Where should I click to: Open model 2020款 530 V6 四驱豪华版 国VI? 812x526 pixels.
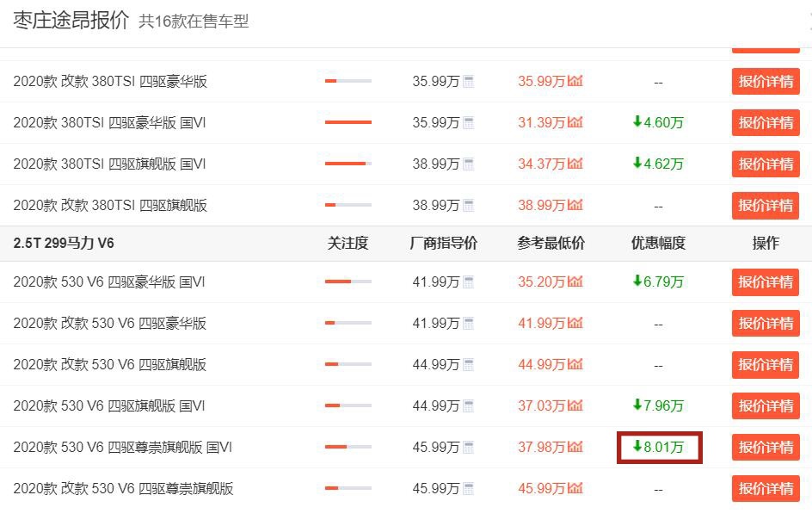[x=109, y=282]
